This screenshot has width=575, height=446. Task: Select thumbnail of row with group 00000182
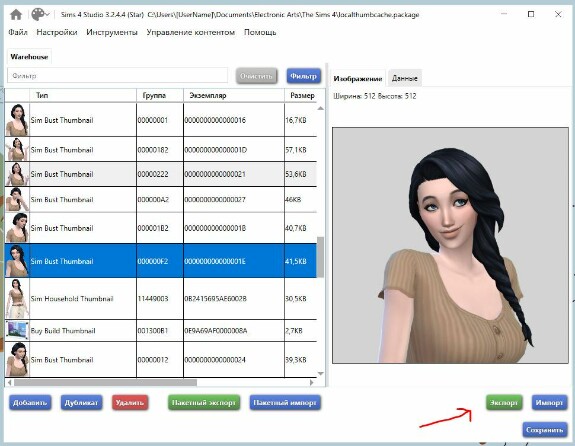[x=17, y=149]
